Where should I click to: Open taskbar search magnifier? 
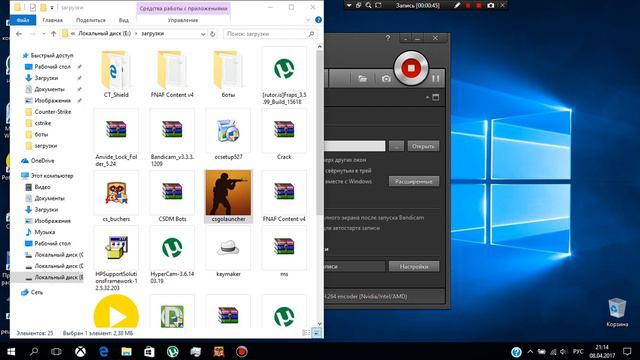34,351
